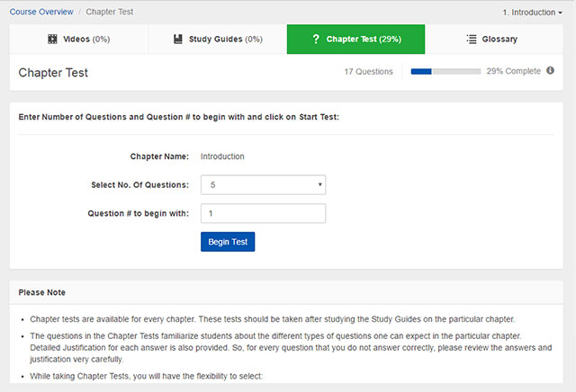Open the '1. Introduction' chapter dropdown
This screenshot has width=576, height=392.
click(x=534, y=13)
